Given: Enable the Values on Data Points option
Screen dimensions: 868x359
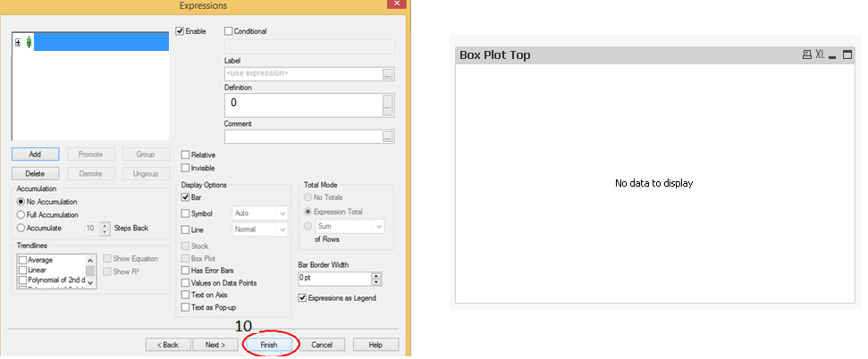Looking at the screenshot, I should tap(185, 283).
